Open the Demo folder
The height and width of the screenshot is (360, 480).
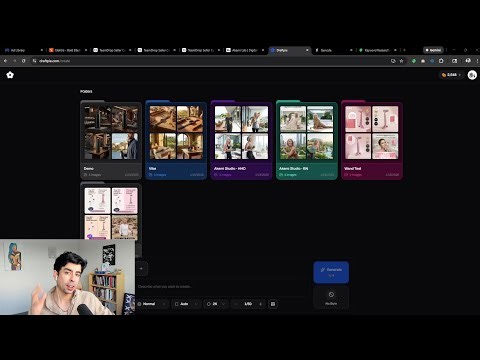[x=111, y=140]
